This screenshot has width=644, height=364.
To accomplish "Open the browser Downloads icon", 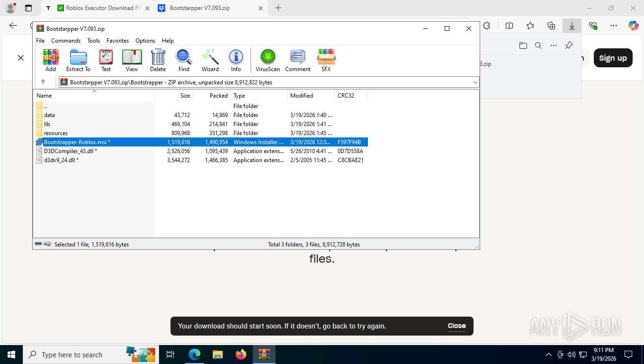I will click(x=572, y=26).
